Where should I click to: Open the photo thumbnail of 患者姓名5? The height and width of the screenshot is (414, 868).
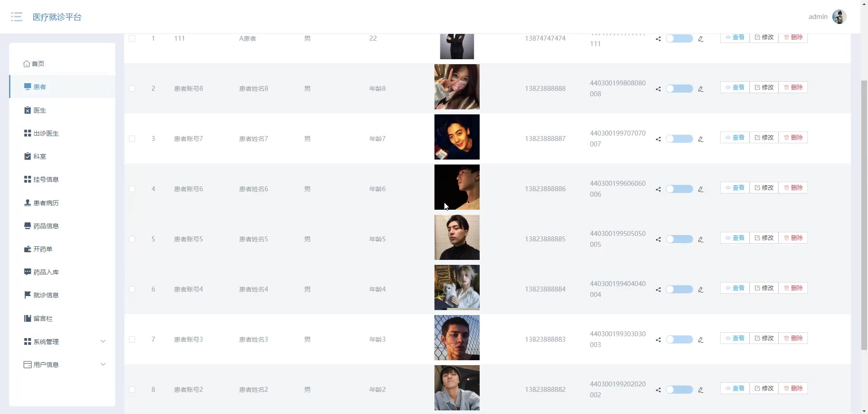tap(457, 237)
